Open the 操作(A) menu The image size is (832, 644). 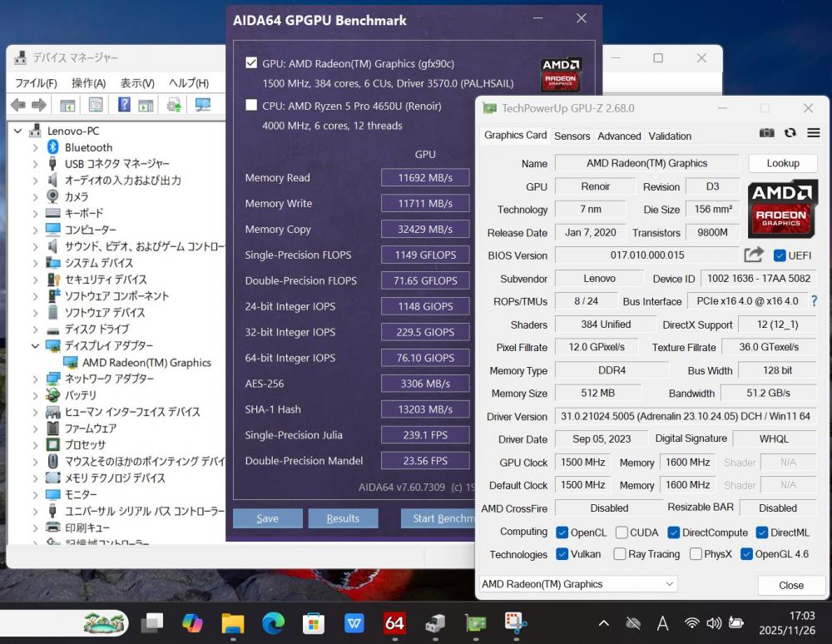tap(88, 83)
